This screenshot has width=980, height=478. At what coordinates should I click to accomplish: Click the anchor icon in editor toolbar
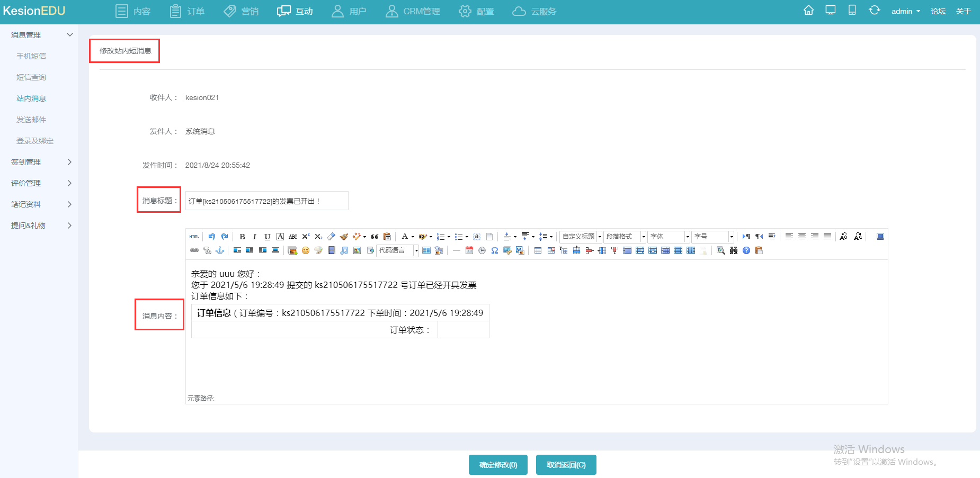click(x=220, y=250)
